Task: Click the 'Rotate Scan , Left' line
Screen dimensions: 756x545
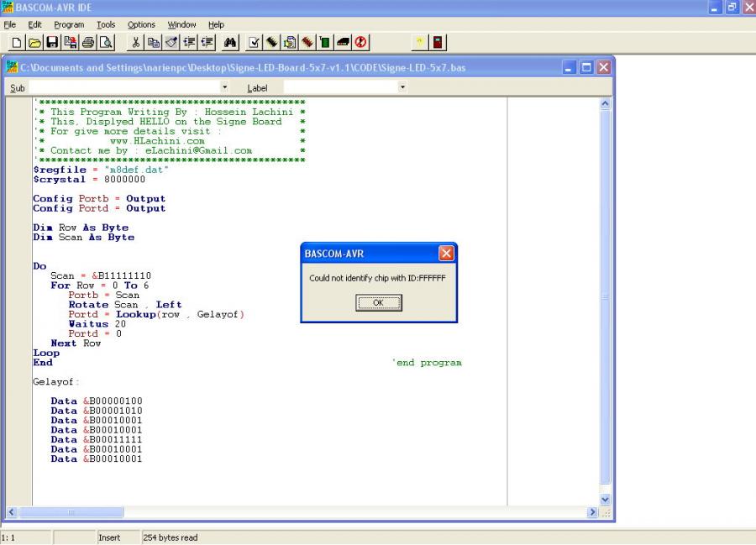Action: point(125,305)
